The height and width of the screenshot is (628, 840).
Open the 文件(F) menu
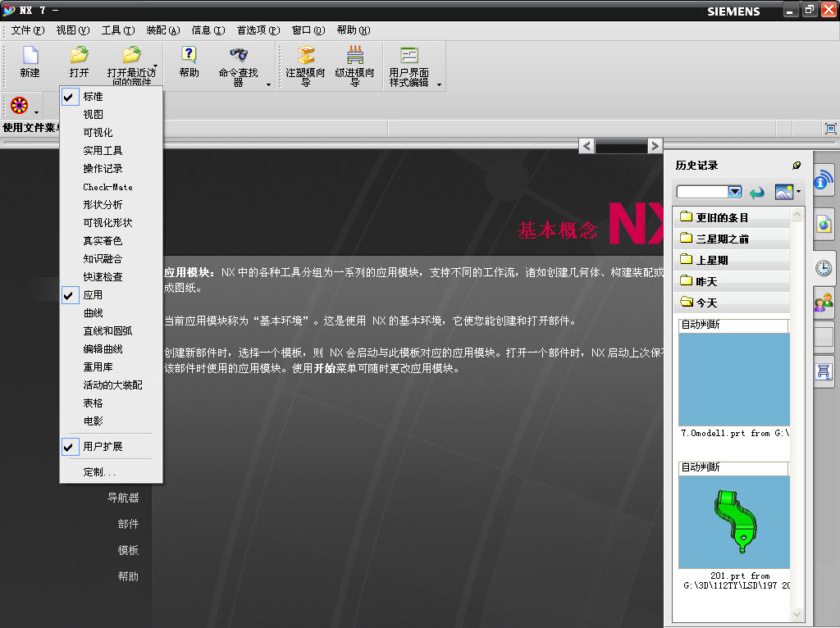point(28,30)
